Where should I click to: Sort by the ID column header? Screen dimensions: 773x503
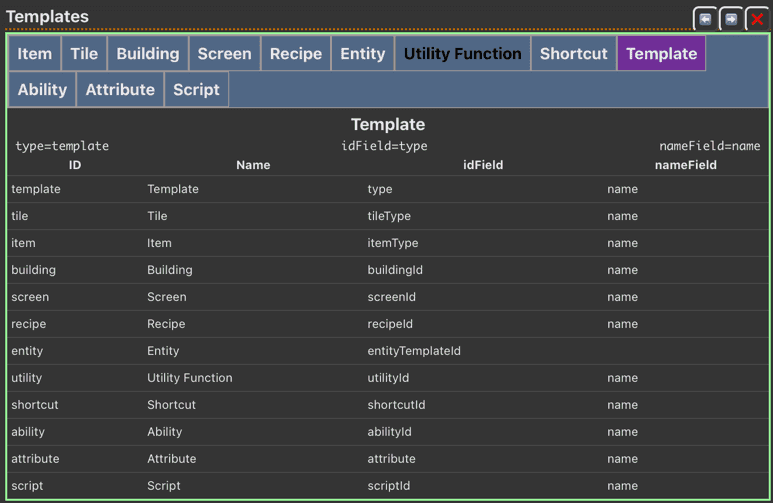pos(75,165)
